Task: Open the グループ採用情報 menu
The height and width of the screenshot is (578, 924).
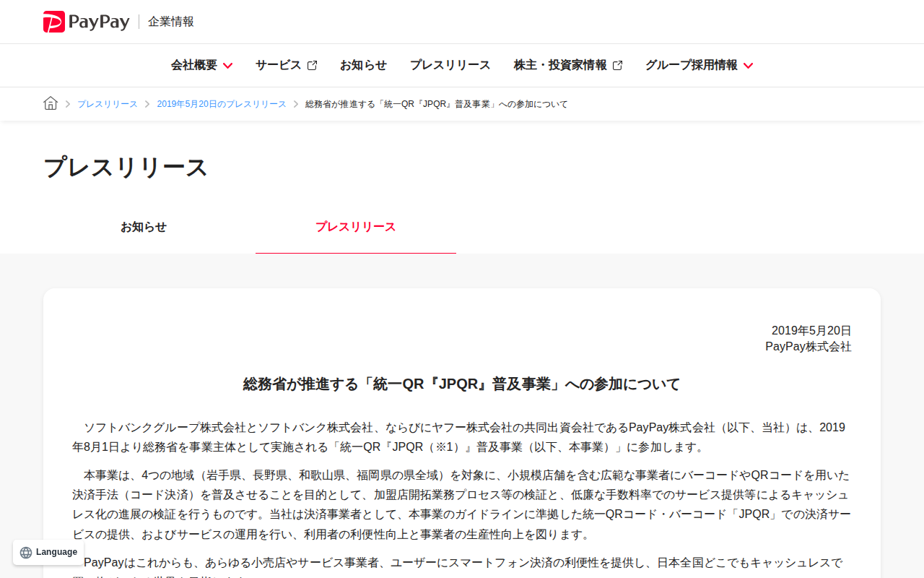Action: (x=699, y=65)
